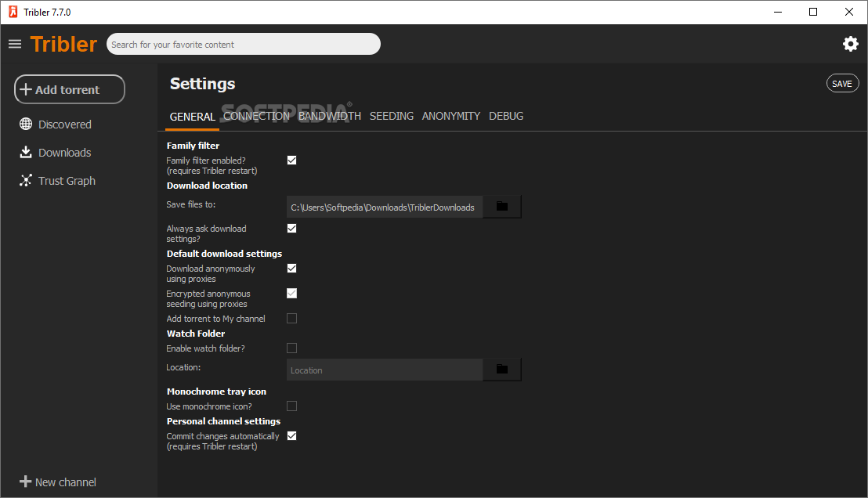The width and height of the screenshot is (868, 498).
Task: Click the Download location heading
Action: point(207,186)
